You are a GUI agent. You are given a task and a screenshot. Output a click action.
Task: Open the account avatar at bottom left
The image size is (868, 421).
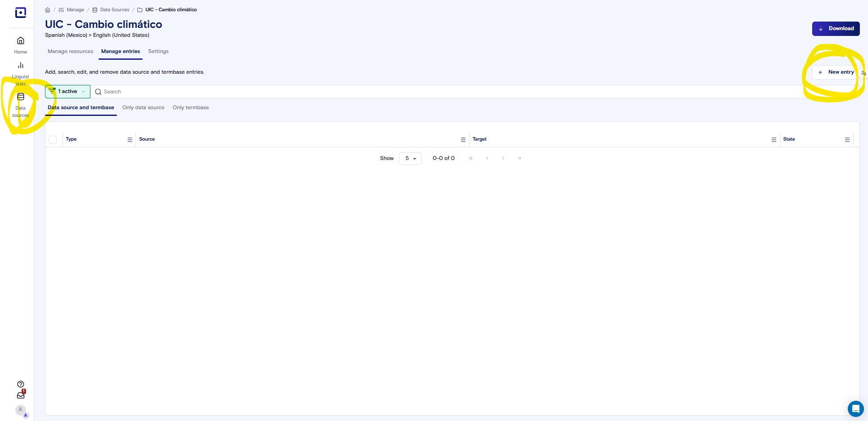point(20,410)
